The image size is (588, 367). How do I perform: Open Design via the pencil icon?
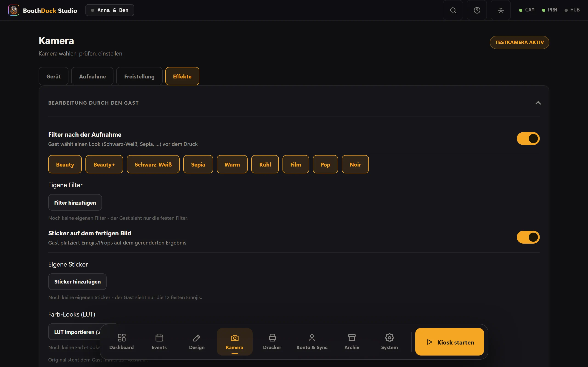[x=197, y=337]
